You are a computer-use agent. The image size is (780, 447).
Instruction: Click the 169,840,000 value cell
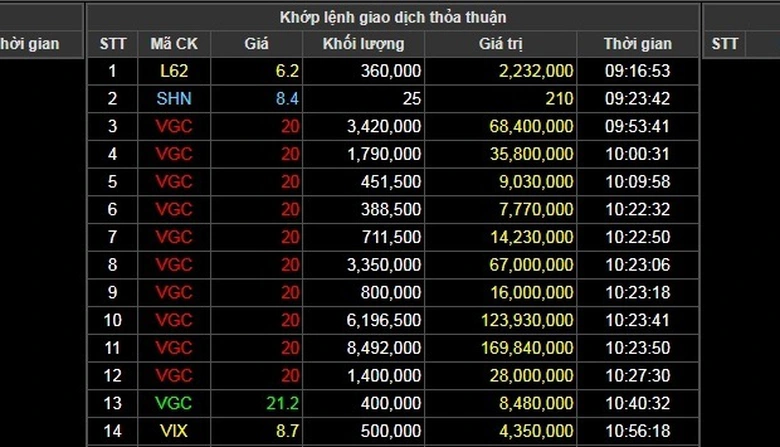pos(531,347)
